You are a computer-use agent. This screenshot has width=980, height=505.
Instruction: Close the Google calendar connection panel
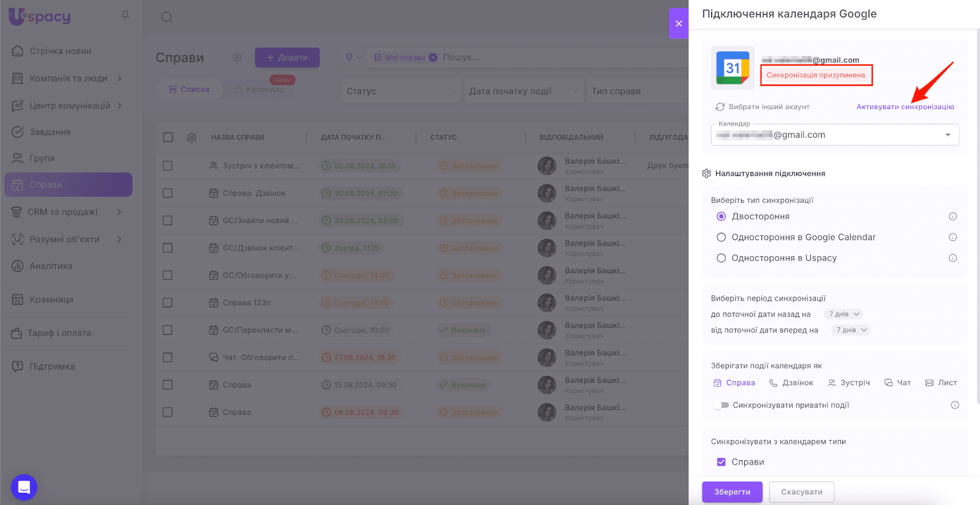(679, 24)
